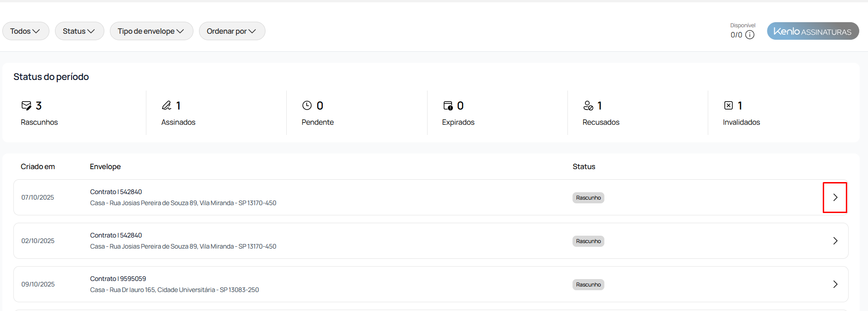
Task: Click the Rua Dr lauro 165 address
Action: (x=175, y=290)
